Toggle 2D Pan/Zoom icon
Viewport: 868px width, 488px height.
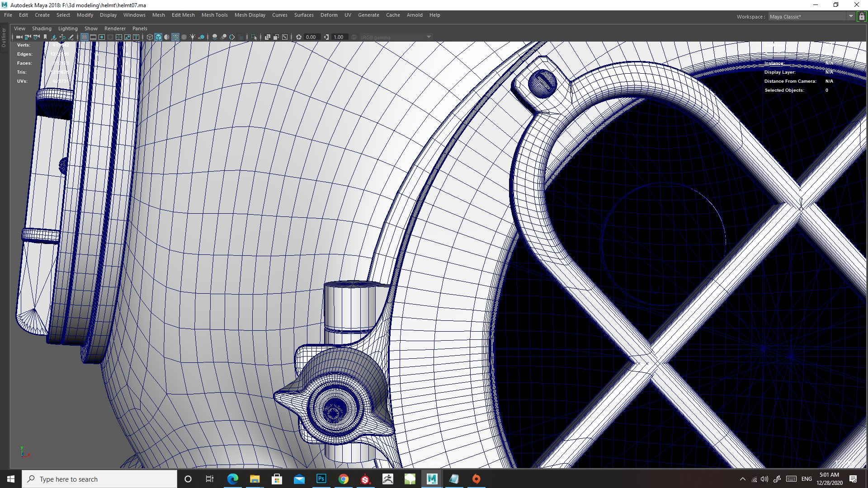coord(62,37)
